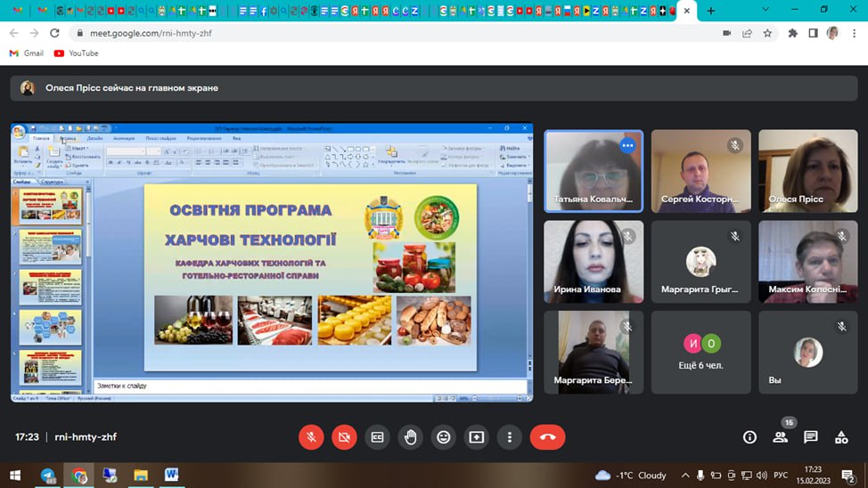
Task: Click the Вставка ribbon tab in shared PowerPoint
Action: click(x=68, y=138)
